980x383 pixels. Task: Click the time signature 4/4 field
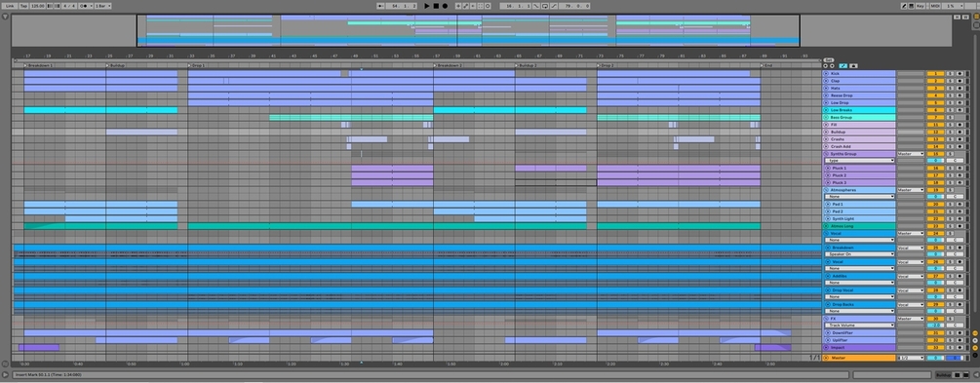(69, 6)
